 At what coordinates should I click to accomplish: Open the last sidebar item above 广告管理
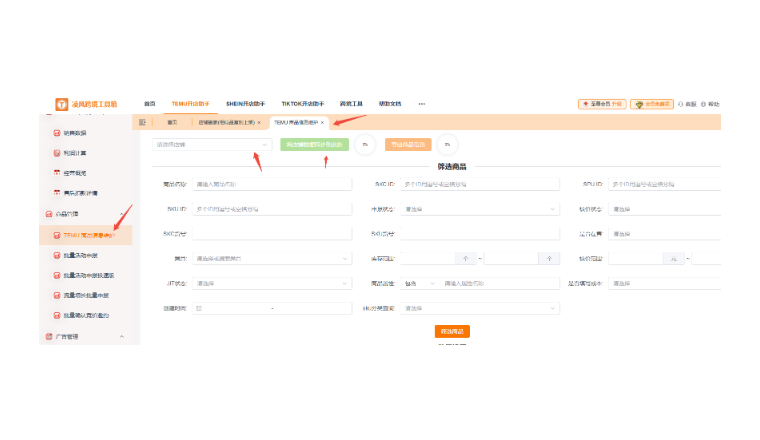click(x=86, y=315)
